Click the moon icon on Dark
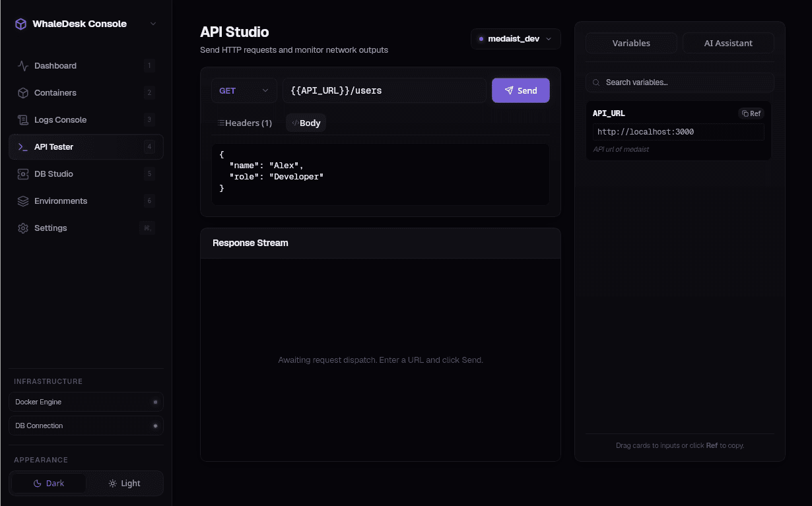 pos(38,484)
